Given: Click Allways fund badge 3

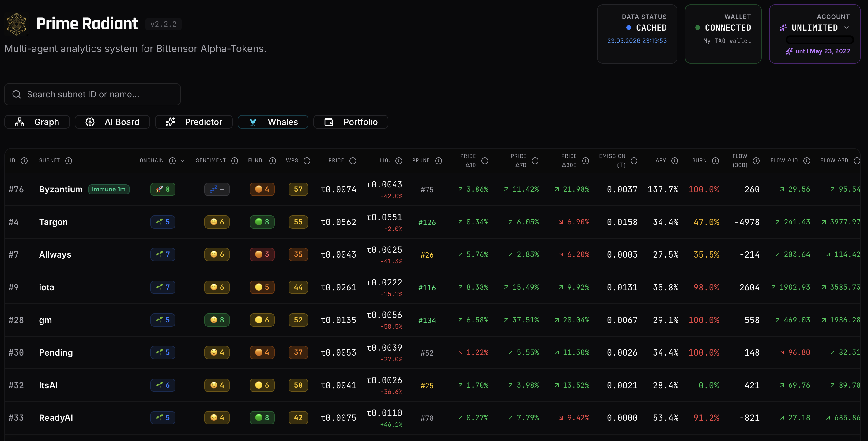Looking at the screenshot, I should pyautogui.click(x=262, y=254).
